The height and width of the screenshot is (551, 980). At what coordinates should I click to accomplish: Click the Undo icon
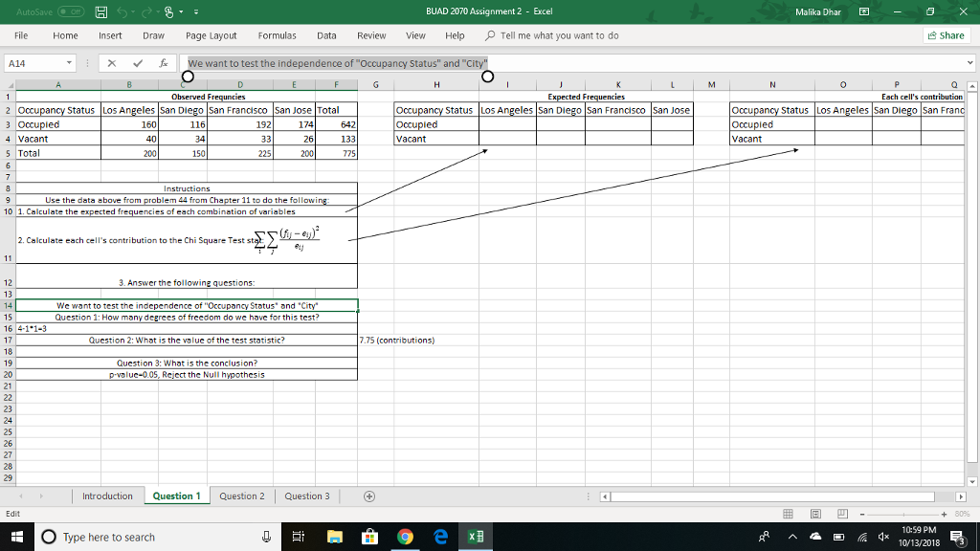(x=123, y=13)
